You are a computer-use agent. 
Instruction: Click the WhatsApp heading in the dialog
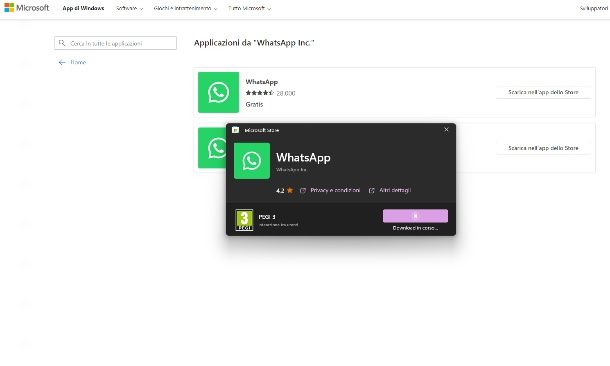pos(303,158)
